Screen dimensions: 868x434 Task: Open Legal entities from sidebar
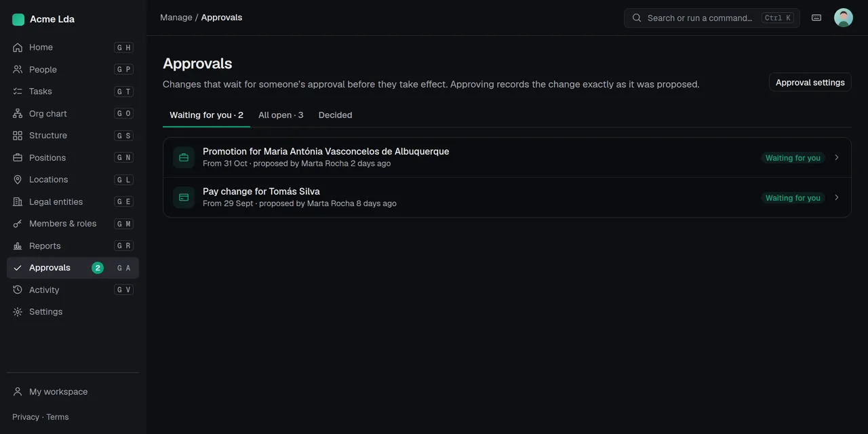click(x=73, y=201)
